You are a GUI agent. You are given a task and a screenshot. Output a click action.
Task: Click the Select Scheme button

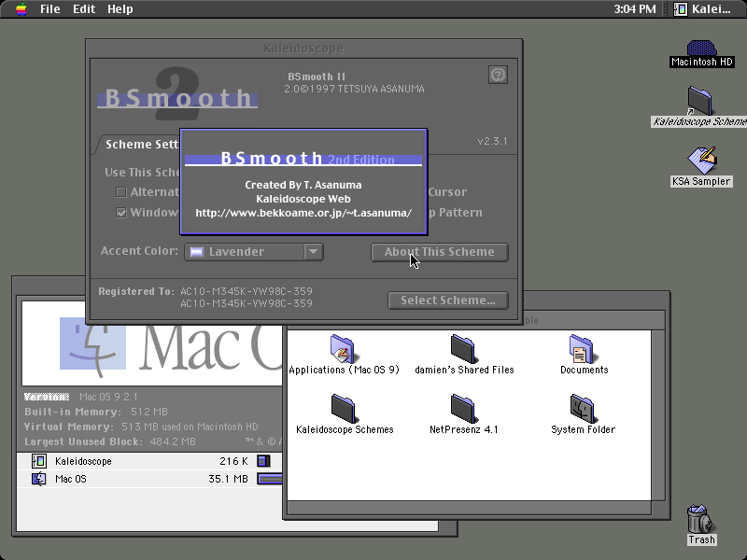(448, 301)
